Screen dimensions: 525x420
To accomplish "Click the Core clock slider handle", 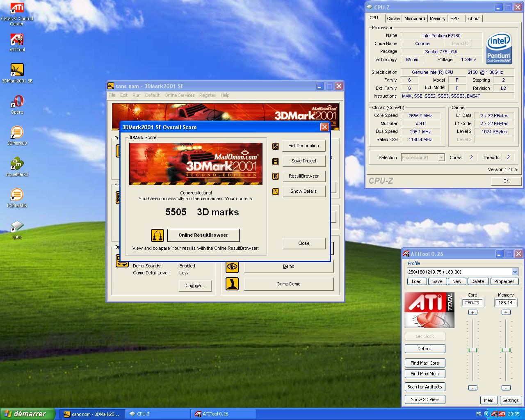I will [473, 350].
